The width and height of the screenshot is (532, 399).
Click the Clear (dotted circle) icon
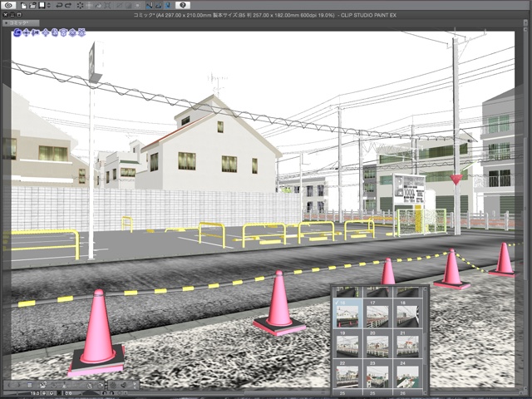tap(81, 6)
